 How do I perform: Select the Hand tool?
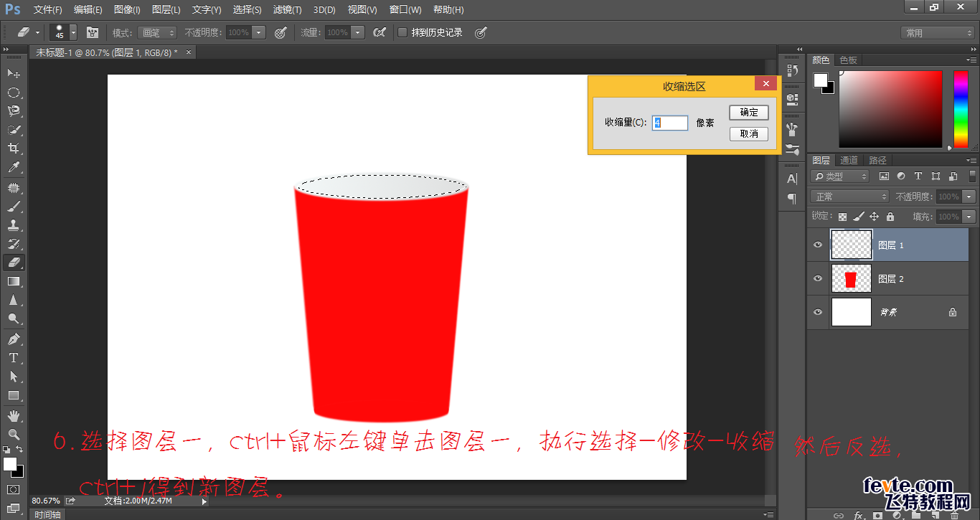pyautogui.click(x=13, y=415)
